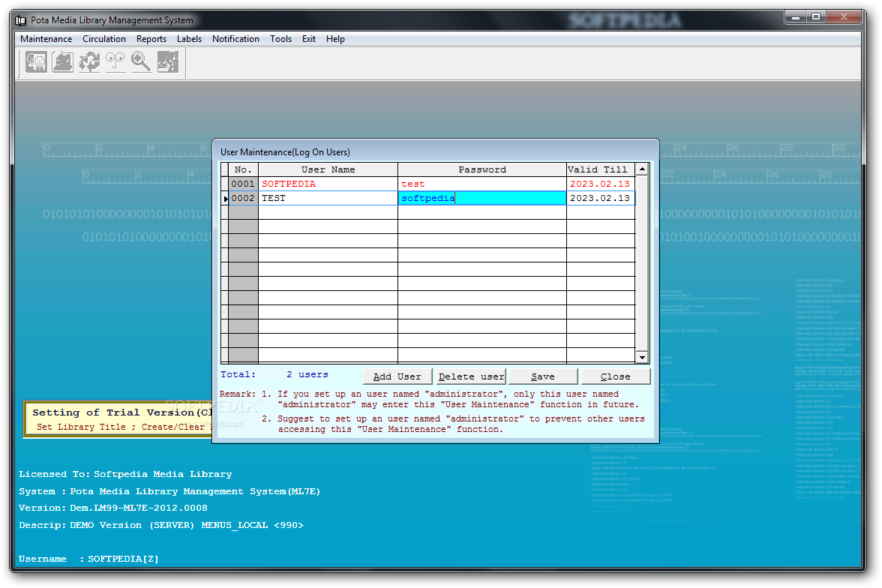The height and width of the screenshot is (588, 882).
Task: Click SOFTPEDIA's Valid Till date 2023.02.13
Action: pos(600,184)
